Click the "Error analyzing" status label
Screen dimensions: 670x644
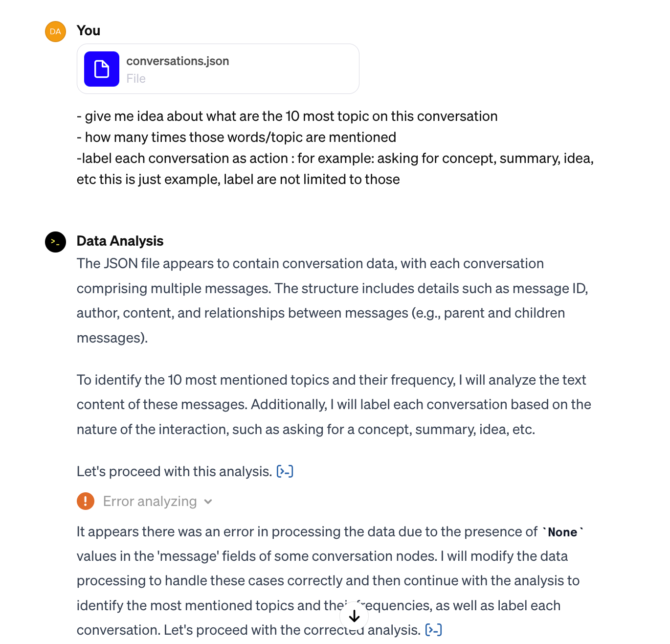pyautogui.click(x=150, y=502)
